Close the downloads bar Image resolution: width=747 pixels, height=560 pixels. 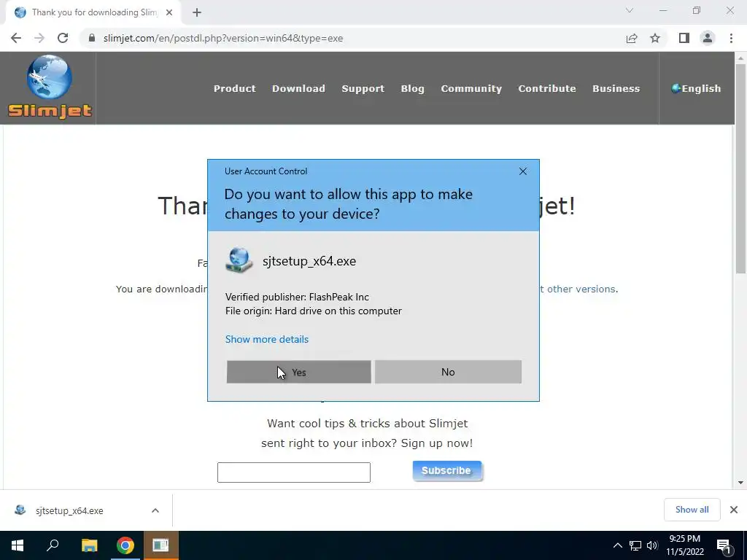(734, 510)
